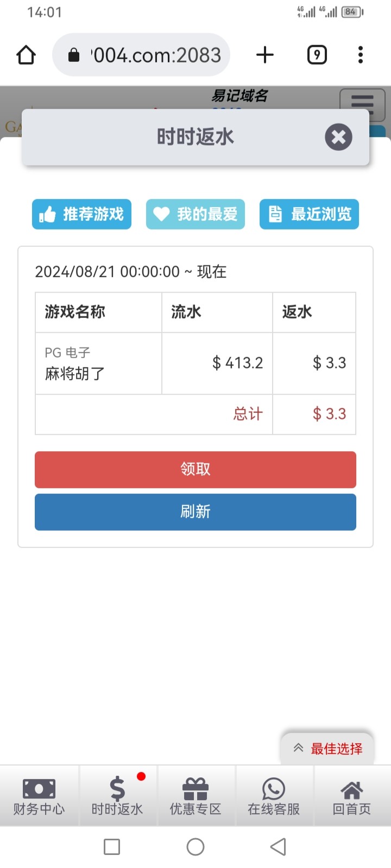The image size is (391, 868).
Task: Open 财务中心 in bottom navigation
Action: [x=39, y=796]
